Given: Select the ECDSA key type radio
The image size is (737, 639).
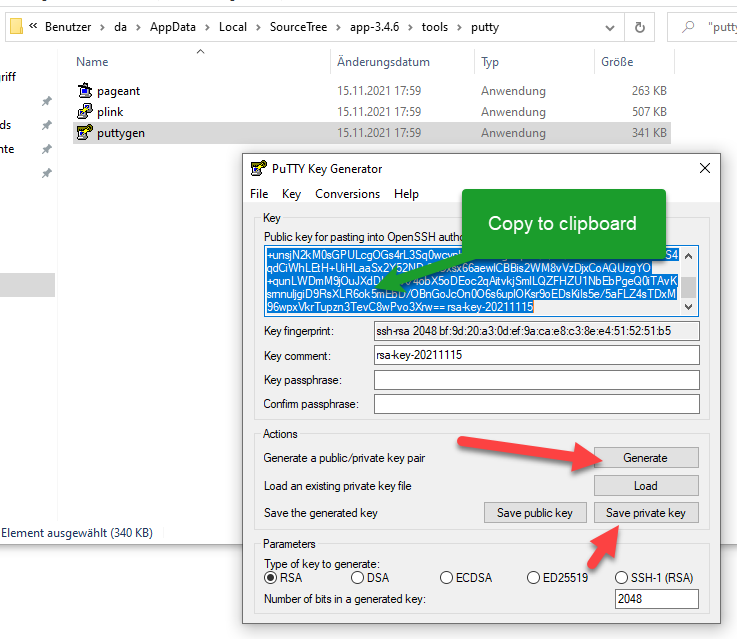Looking at the screenshot, I should click(446, 577).
